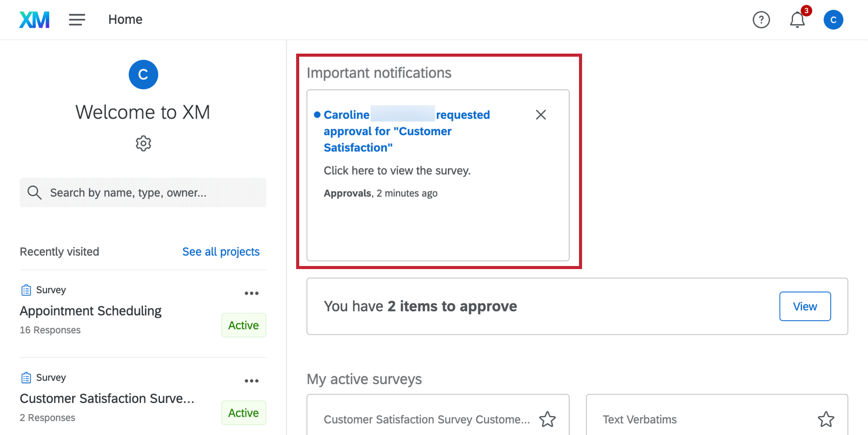The width and height of the screenshot is (868, 435).
Task: Open the Appointment Scheduling survey
Action: [x=90, y=311]
